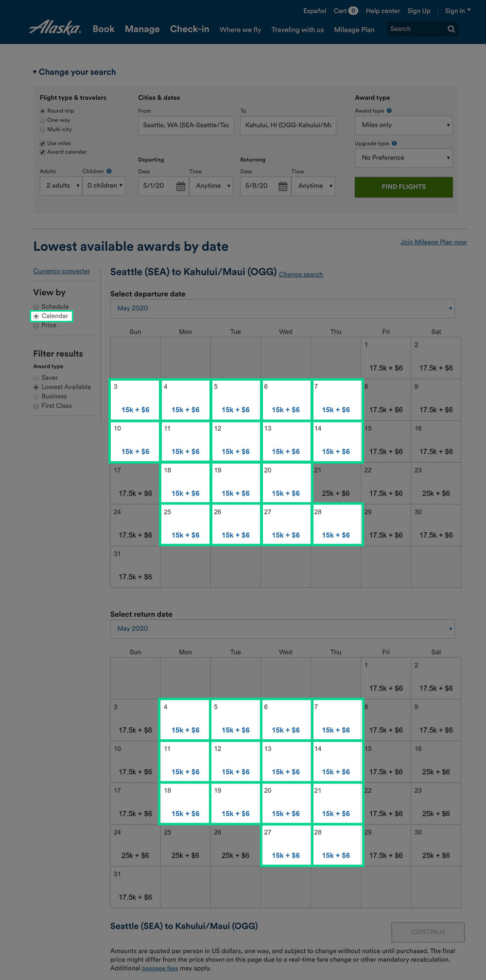Click the Award type help icon
486x980 pixels.
[389, 111]
